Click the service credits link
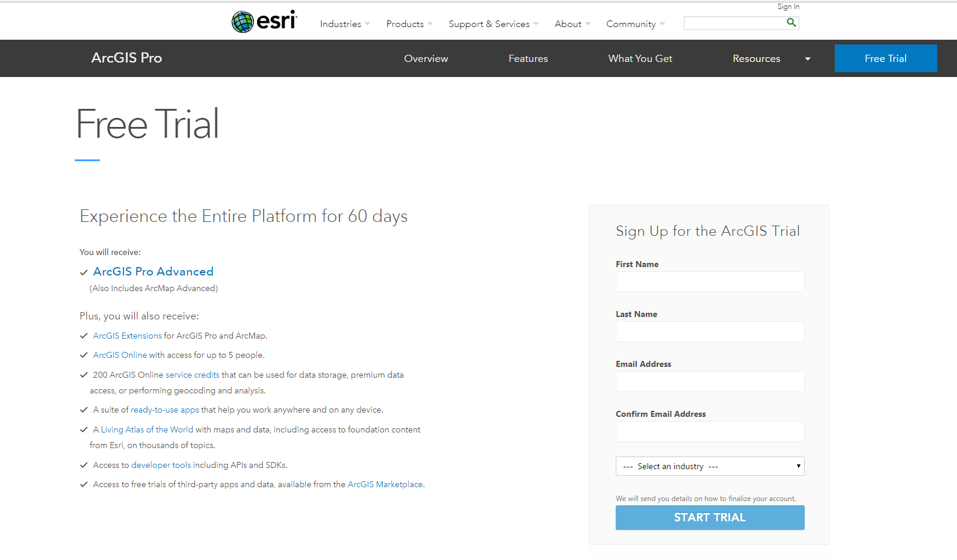Viewport: 957px width, 560px height. tap(193, 375)
